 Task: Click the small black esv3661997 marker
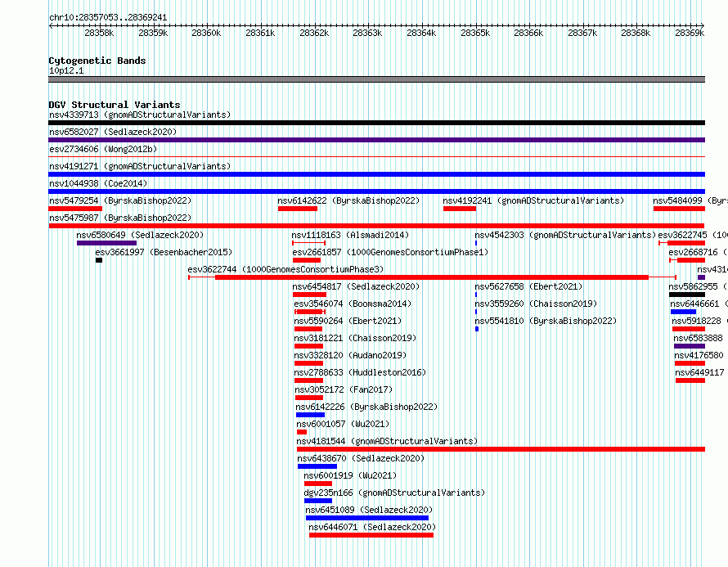(99, 260)
